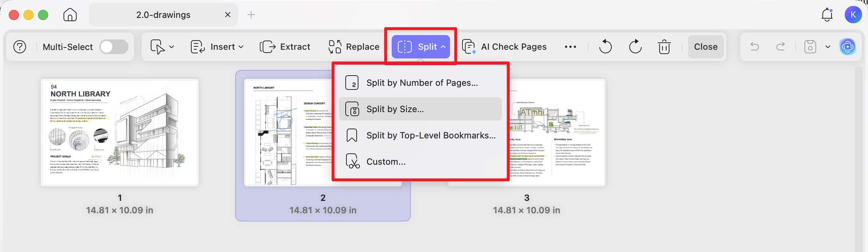This screenshot has height=252, width=868.
Task: Toggle the Multi-Select switch
Action: [x=114, y=47]
